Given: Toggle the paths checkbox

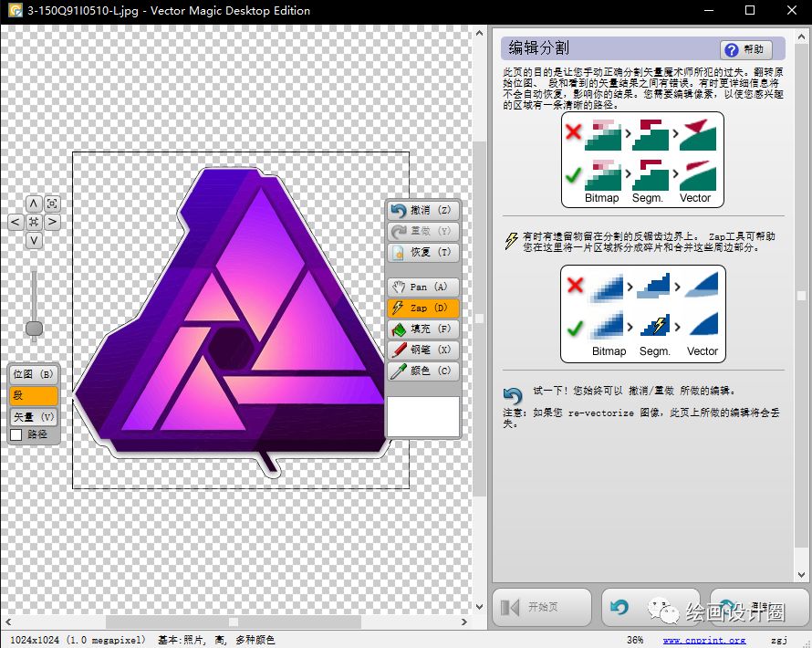Looking at the screenshot, I should click(x=16, y=434).
